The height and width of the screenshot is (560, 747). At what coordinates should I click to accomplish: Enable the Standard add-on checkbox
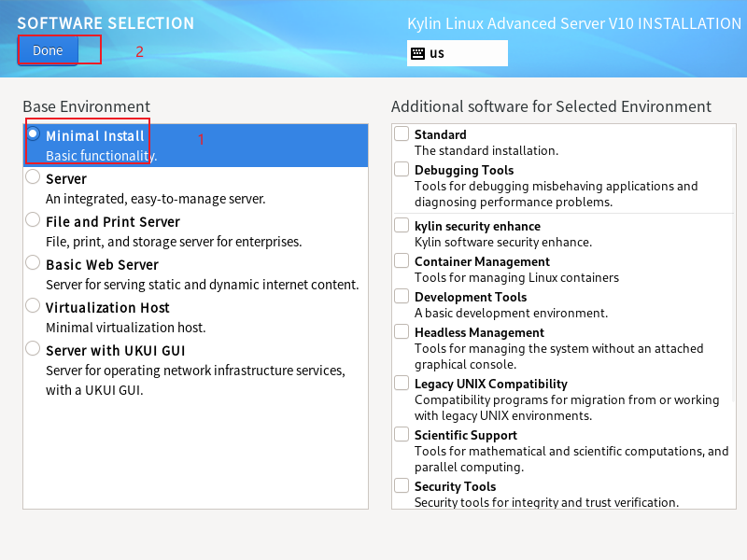pyautogui.click(x=402, y=133)
